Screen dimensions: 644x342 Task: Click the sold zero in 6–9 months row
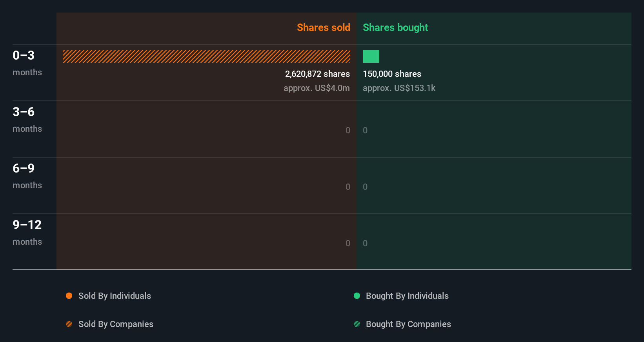pos(348,187)
